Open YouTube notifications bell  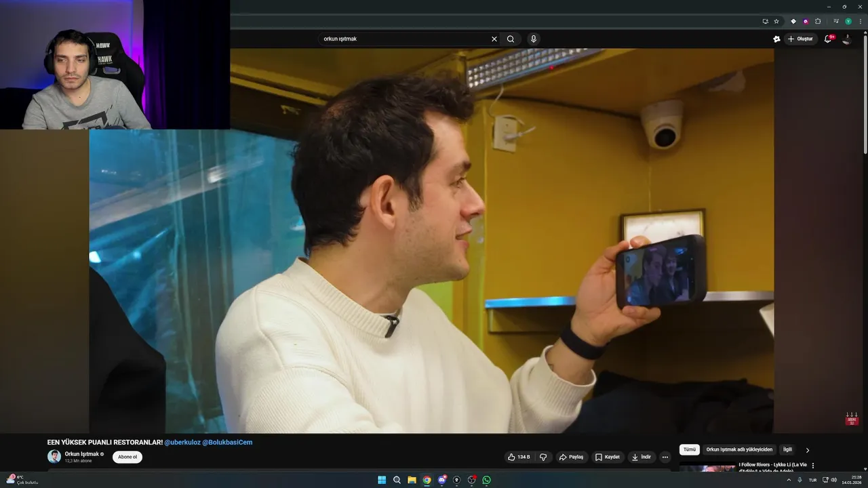[827, 39]
